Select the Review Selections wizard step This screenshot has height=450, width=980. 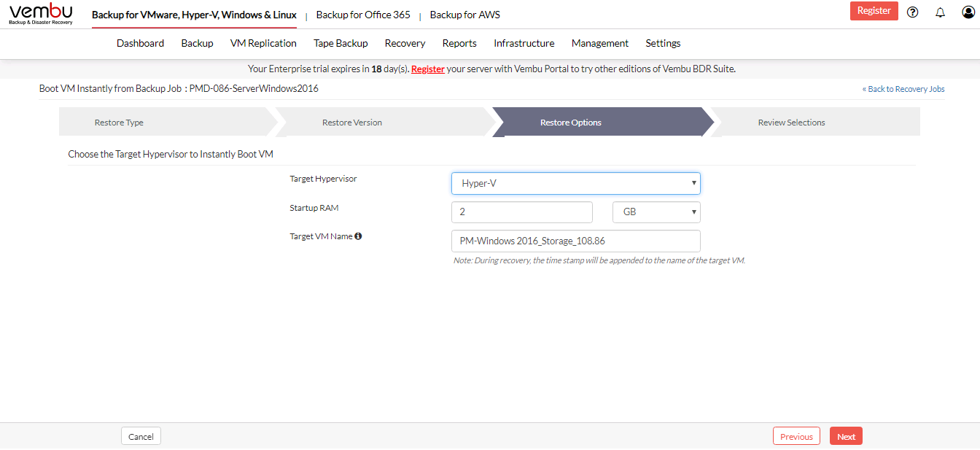pyautogui.click(x=816, y=123)
